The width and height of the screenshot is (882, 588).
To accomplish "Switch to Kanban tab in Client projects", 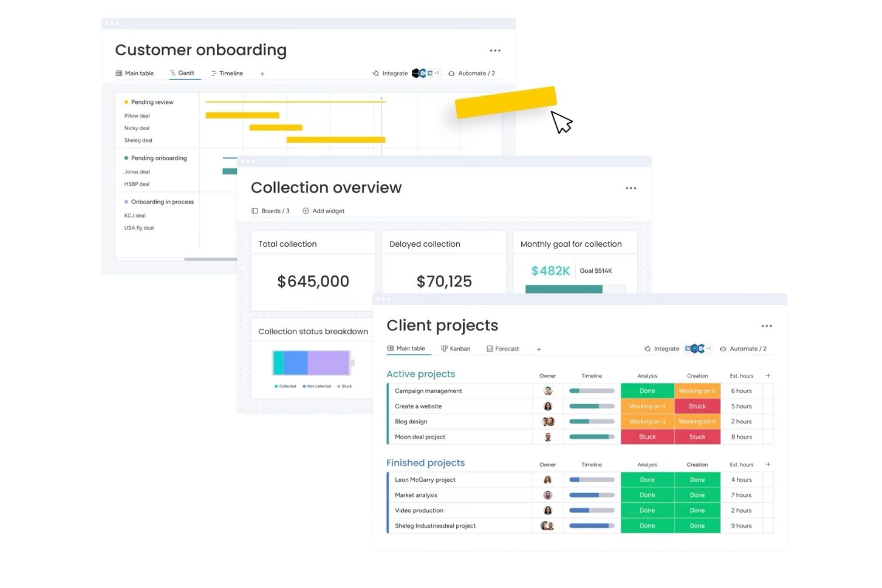I will coord(456,349).
